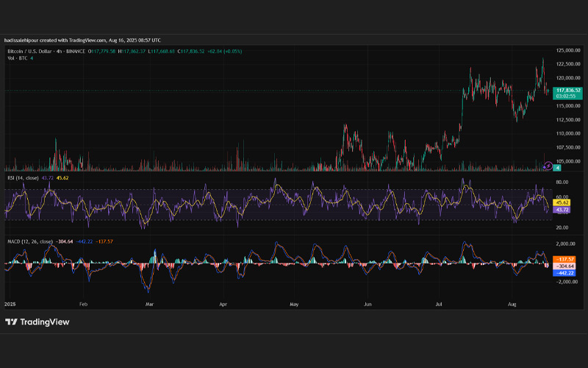This screenshot has height=368, width=588.
Task: Click the 'MACD (12, 26, close)' indicator legend
Action: 30,241
